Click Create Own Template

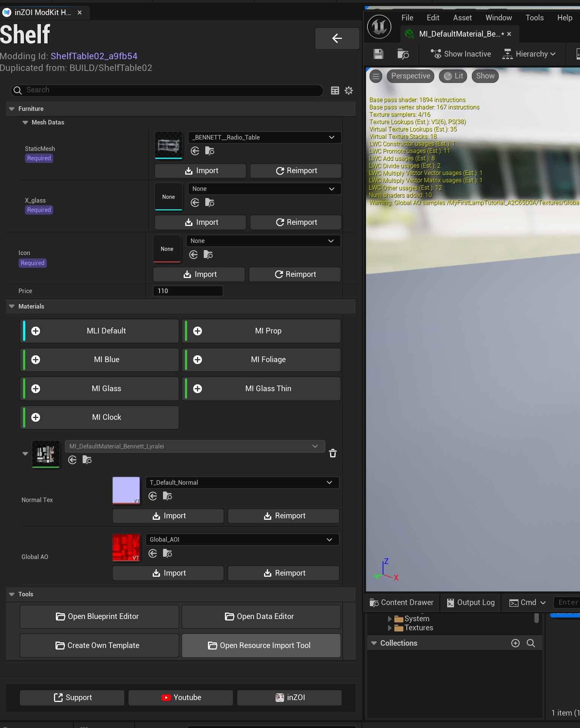99,646
